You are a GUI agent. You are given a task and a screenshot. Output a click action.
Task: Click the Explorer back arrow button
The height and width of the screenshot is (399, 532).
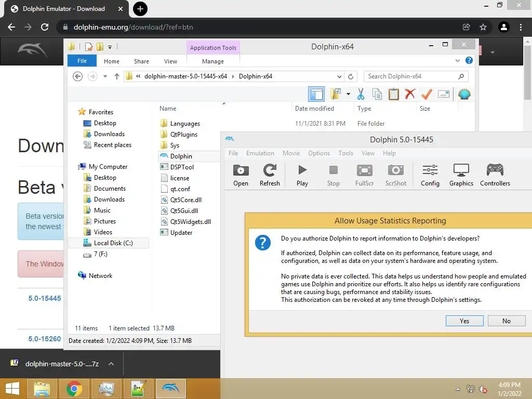78,76
